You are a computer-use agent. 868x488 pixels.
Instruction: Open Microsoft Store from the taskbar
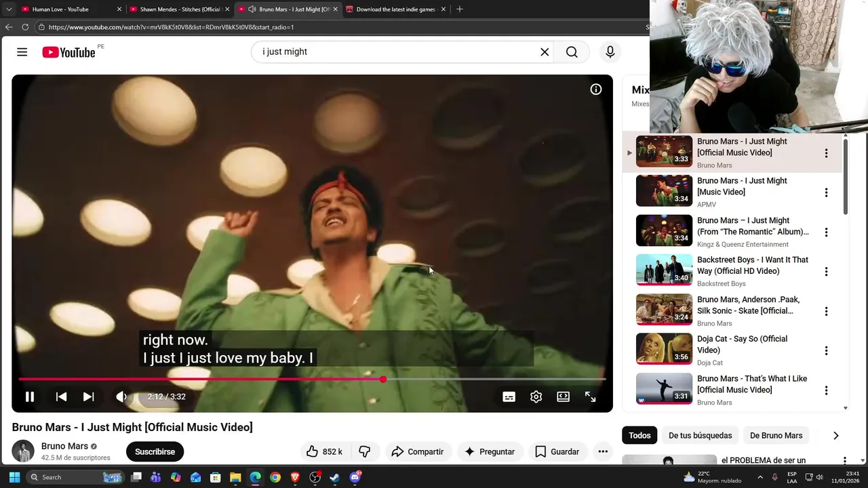(216, 477)
